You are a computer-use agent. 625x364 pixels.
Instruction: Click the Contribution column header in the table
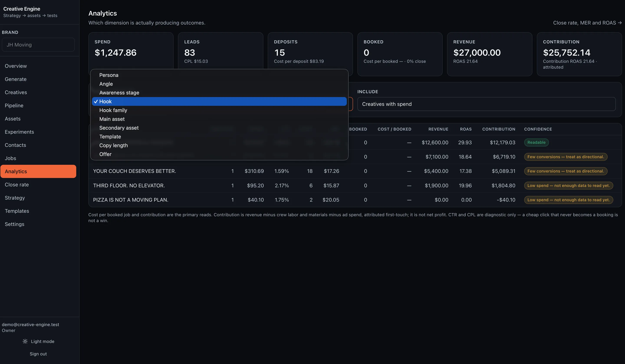pyautogui.click(x=498, y=129)
